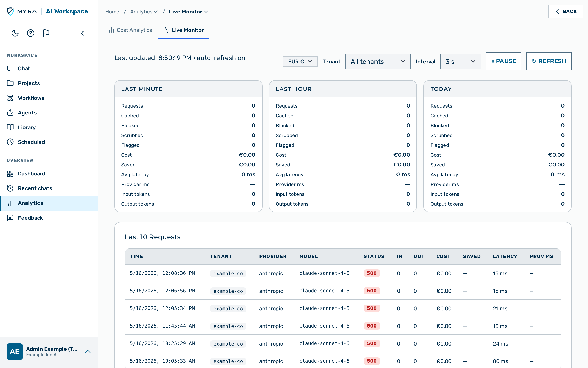This screenshot has width=588, height=368.
Task: Go to Home breadcrumb
Action: [112, 12]
